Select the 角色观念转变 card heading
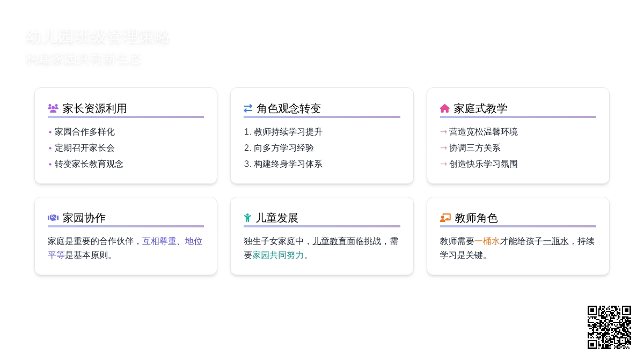Image resolution: width=644 pixels, height=362 pixels. coord(289,108)
